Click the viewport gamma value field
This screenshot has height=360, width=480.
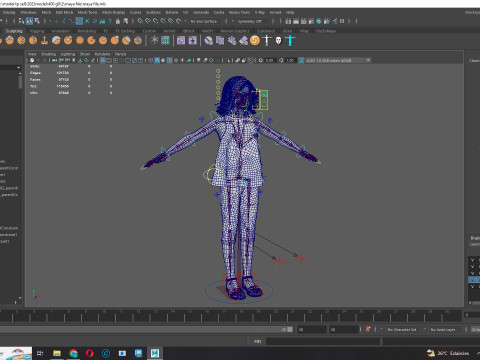coord(290,60)
